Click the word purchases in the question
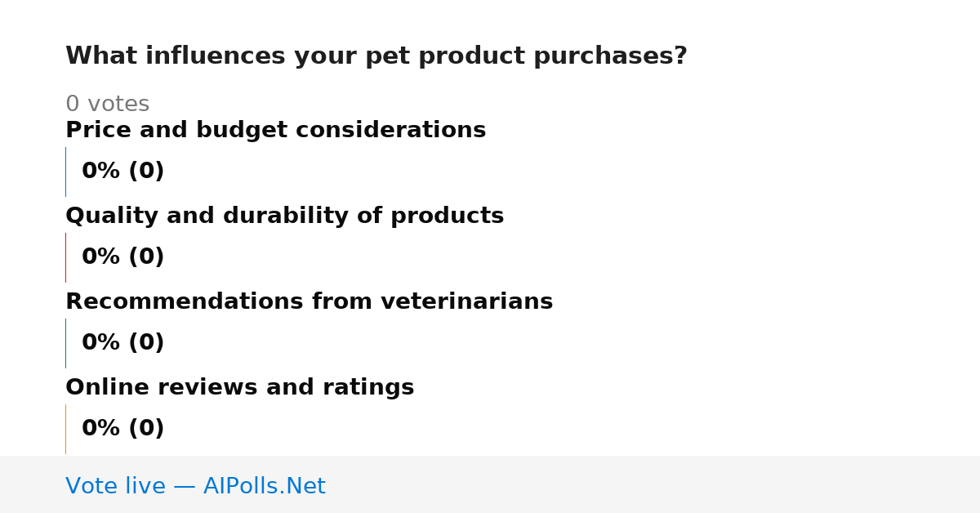The width and height of the screenshot is (980, 513). 604,56
